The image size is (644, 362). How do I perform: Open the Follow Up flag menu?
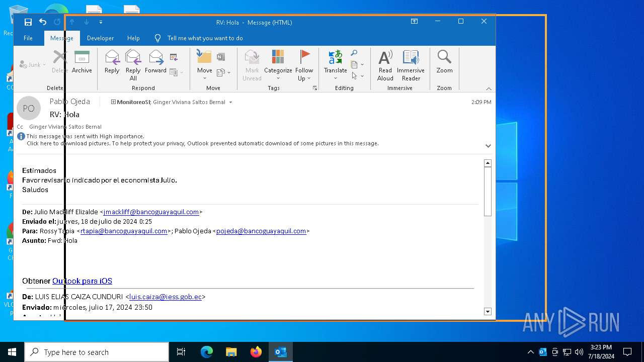304,65
